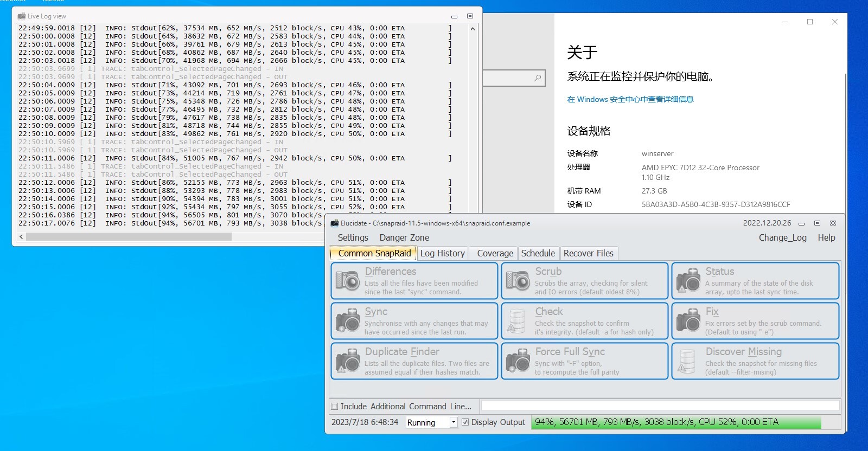This screenshot has height=451, width=868.
Task: Open the Change_Log menu
Action: pyautogui.click(x=783, y=237)
